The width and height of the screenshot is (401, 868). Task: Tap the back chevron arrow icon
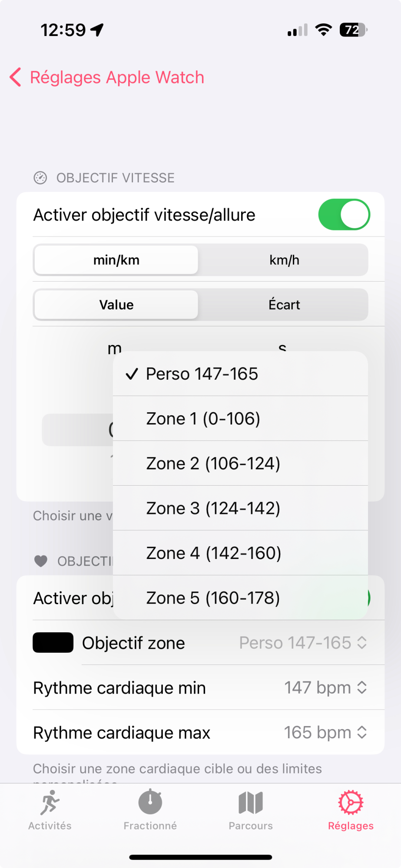(16, 77)
